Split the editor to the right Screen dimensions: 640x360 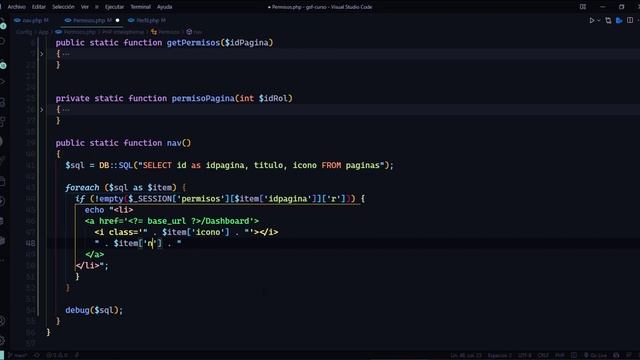(x=630, y=20)
